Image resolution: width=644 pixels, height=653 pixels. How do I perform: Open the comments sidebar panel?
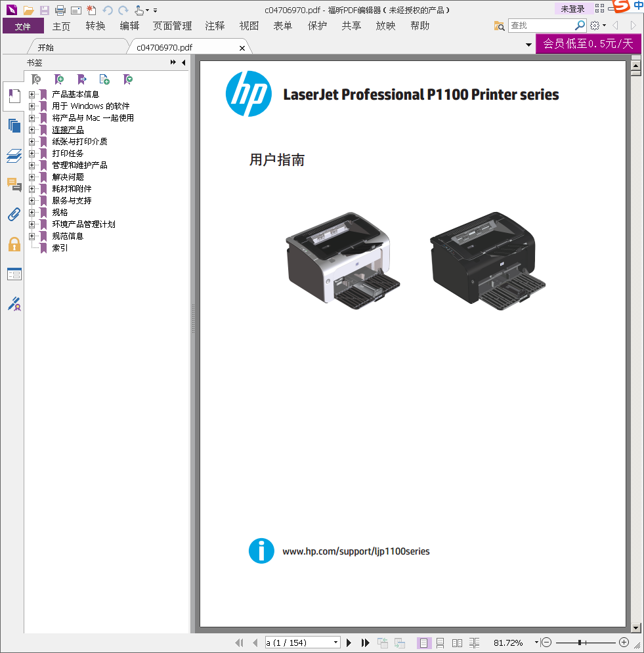click(x=14, y=185)
